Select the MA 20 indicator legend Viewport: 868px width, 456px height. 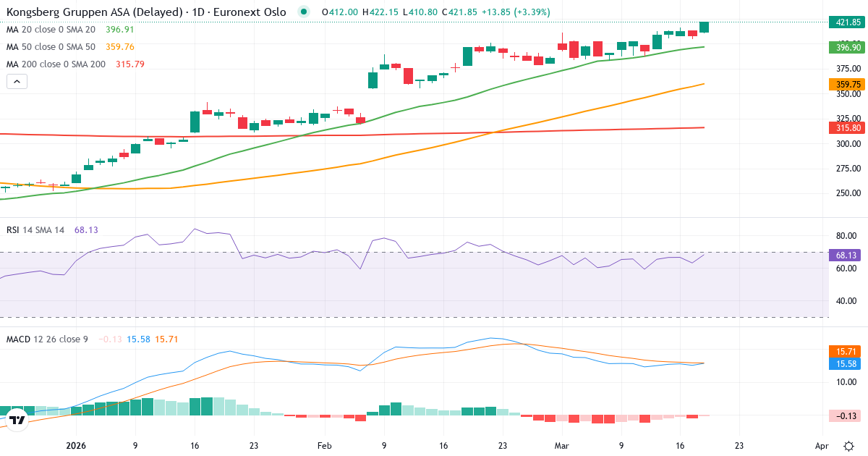[x=51, y=30]
